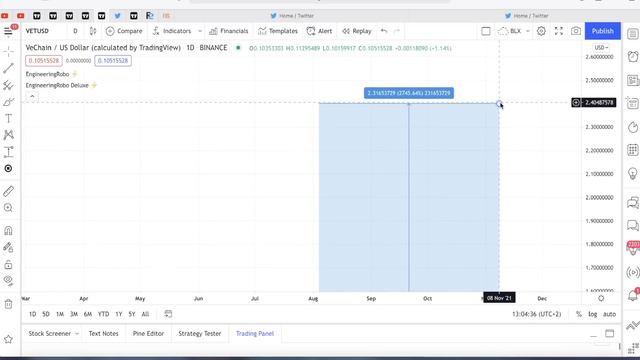Open favorites star in left toolbar

(x=8, y=339)
